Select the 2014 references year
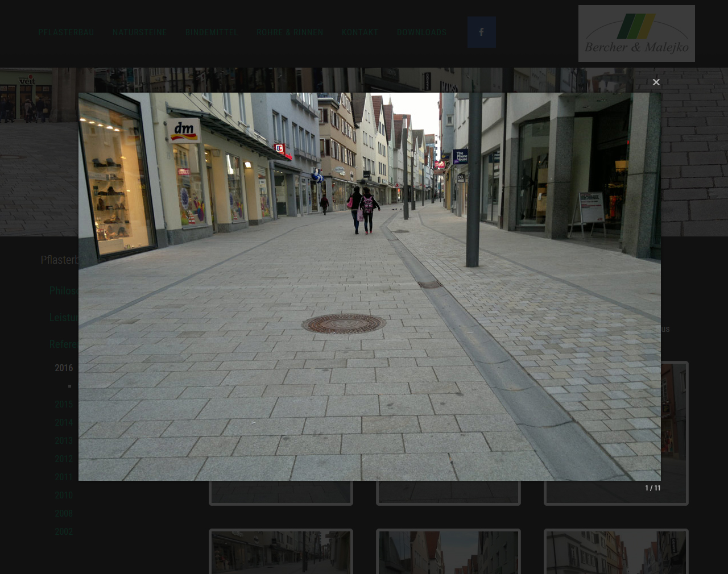 pos(64,422)
